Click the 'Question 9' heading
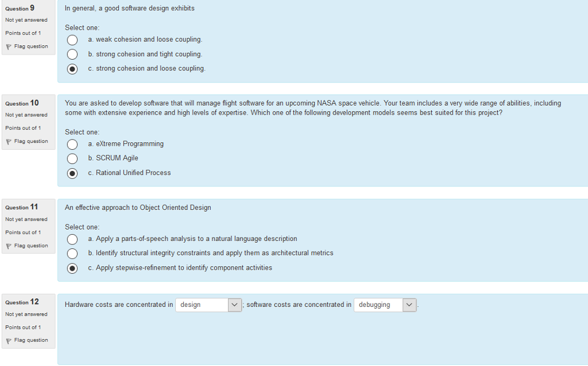This screenshot has width=588, height=366. click(x=20, y=8)
